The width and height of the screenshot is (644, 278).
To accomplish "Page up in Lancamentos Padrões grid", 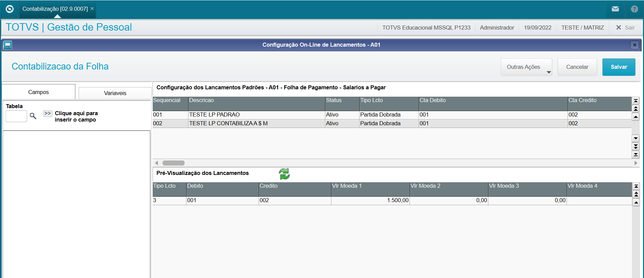I will click(636, 109).
